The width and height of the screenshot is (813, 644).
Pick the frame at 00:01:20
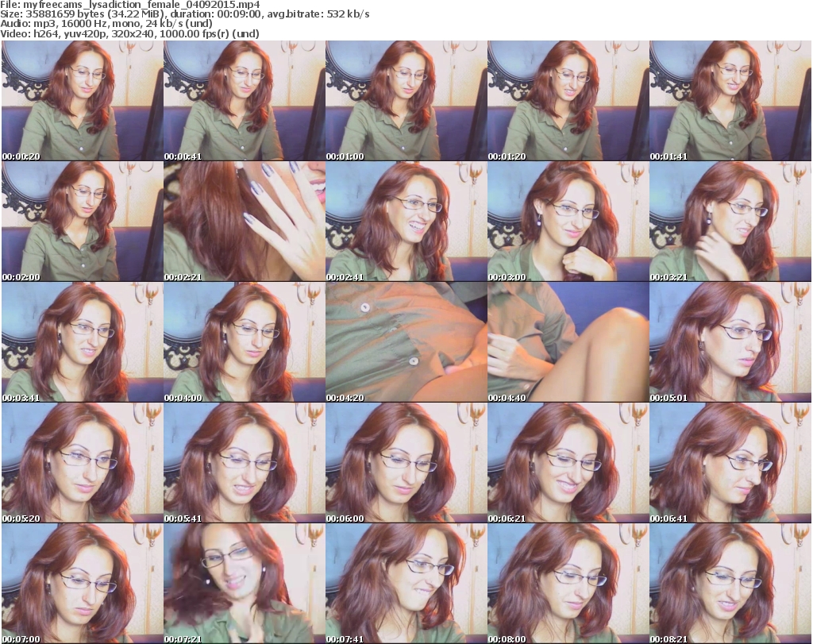coord(568,101)
